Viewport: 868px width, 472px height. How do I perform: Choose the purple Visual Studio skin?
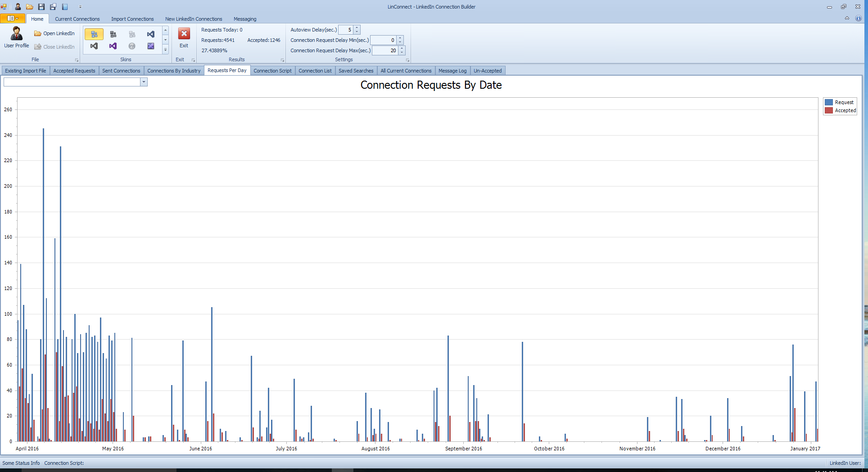(113, 46)
